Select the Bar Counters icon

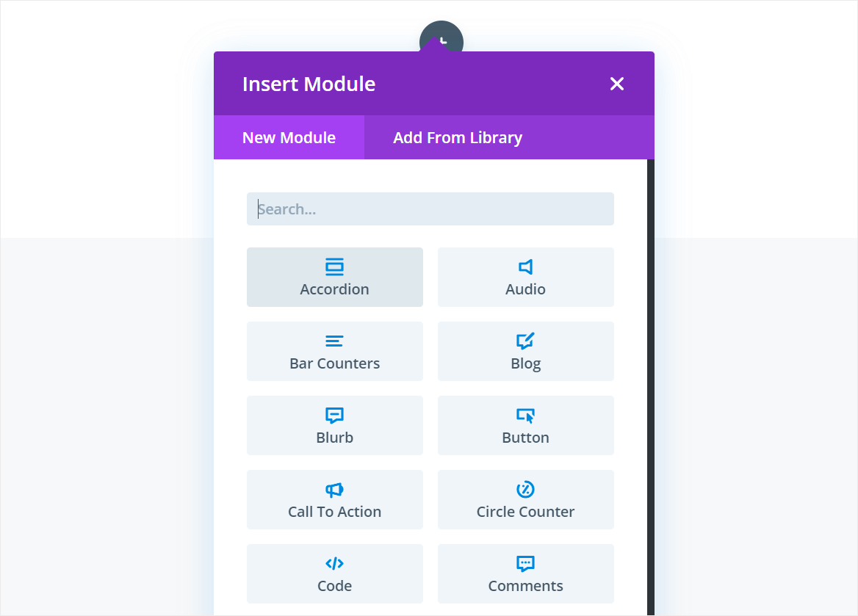(334, 341)
